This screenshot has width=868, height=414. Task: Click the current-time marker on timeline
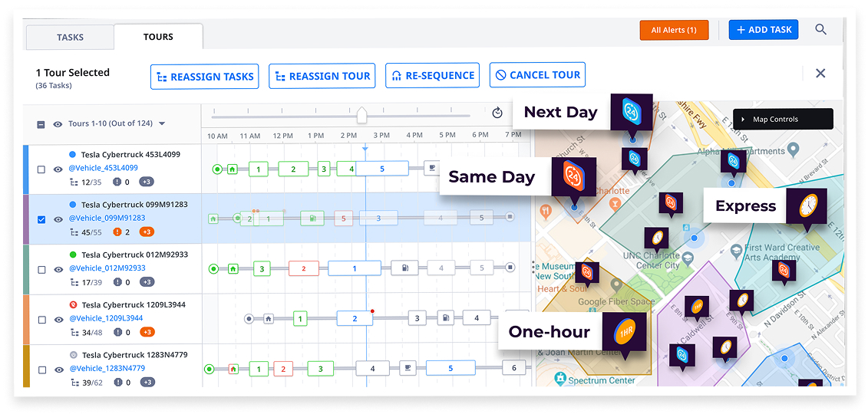coord(365,148)
